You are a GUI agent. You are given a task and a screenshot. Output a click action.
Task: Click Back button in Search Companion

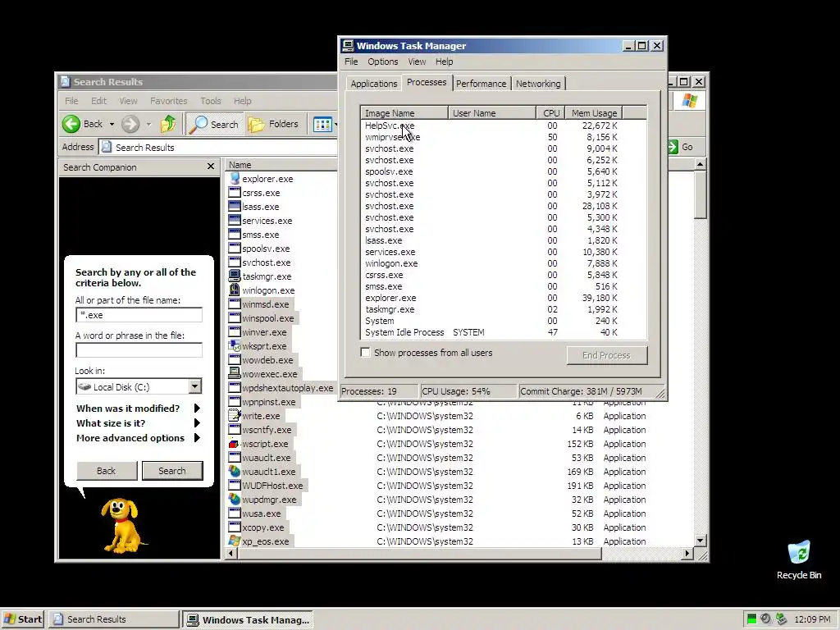106,470
